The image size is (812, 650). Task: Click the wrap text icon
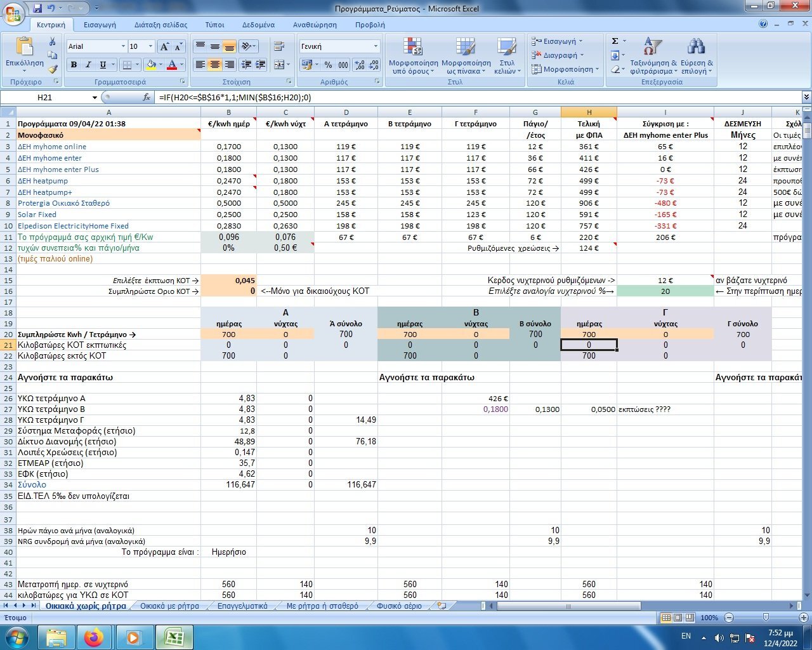[x=279, y=46]
